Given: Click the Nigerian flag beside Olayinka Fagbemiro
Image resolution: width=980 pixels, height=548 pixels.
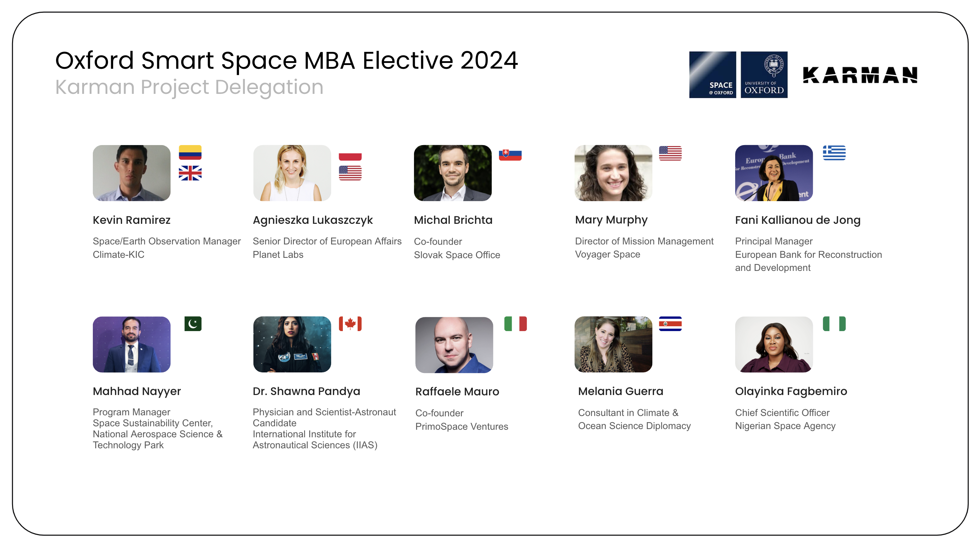Looking at the screenshot, I should 834,324.
